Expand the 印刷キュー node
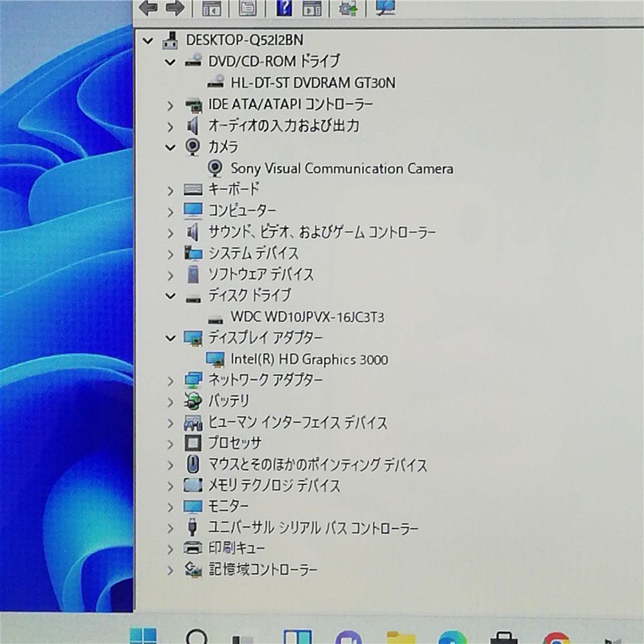The image size is (644, 644). (x=170, y=549)
